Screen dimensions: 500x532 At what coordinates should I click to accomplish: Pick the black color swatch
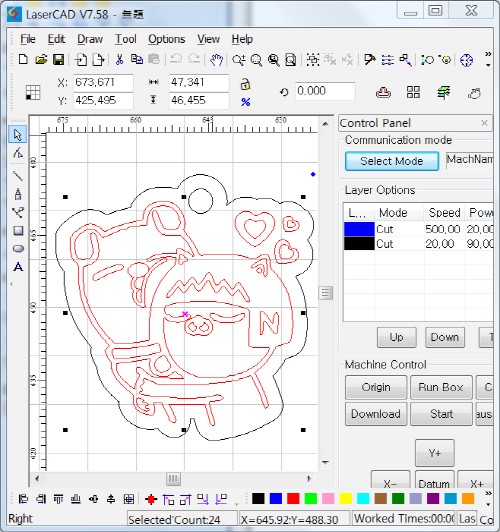pyautogui.click(x=258, y=499)
